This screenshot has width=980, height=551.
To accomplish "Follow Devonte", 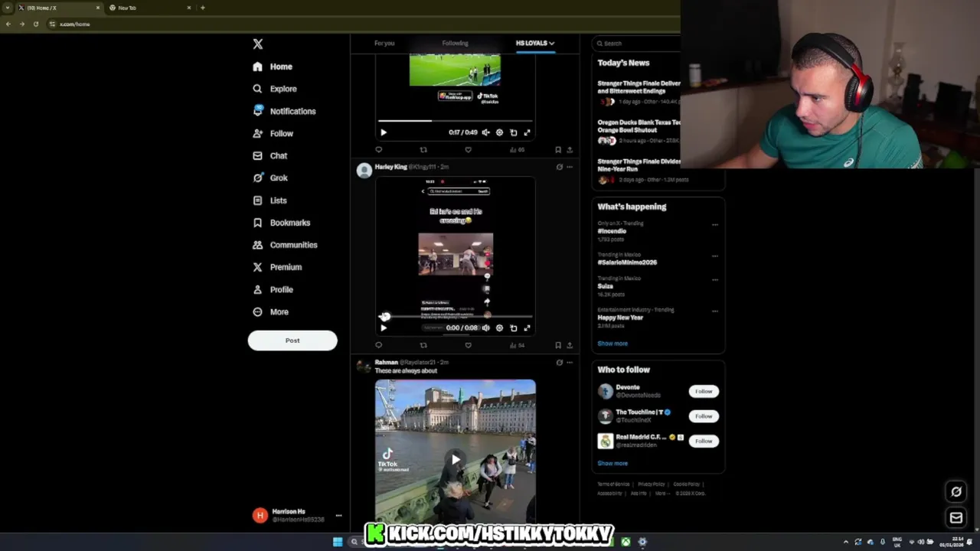I will 704,391.
